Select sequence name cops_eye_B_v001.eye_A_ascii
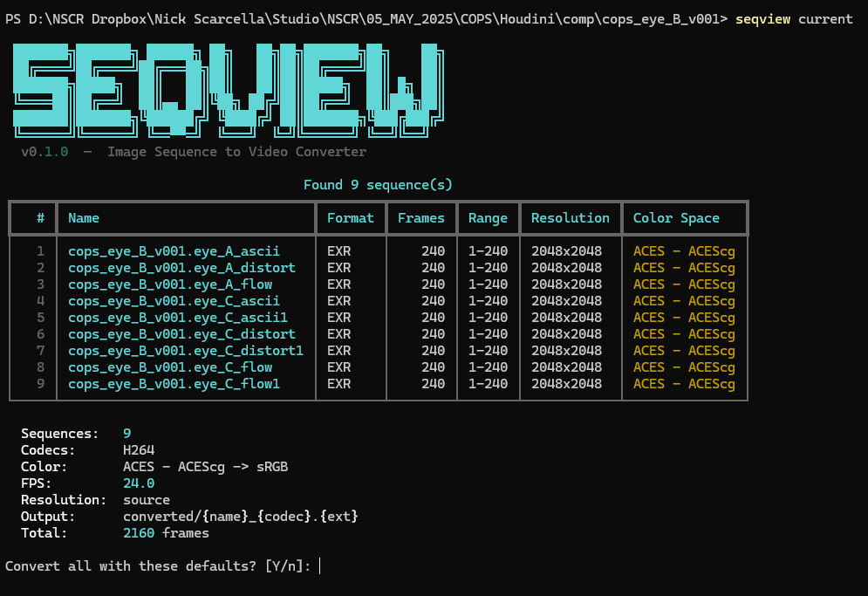This screenshot has height=596, width=868. coord(174,251)
